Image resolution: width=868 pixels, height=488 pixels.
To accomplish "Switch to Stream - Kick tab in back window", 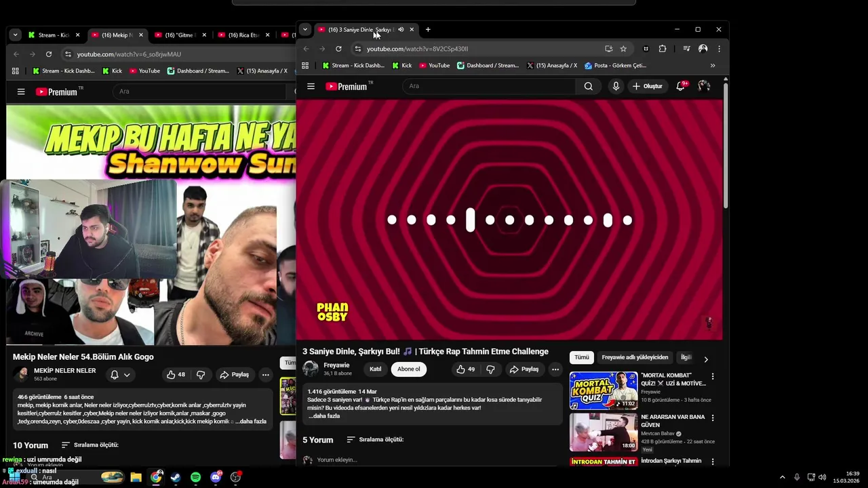I will (x=54, y=35).
